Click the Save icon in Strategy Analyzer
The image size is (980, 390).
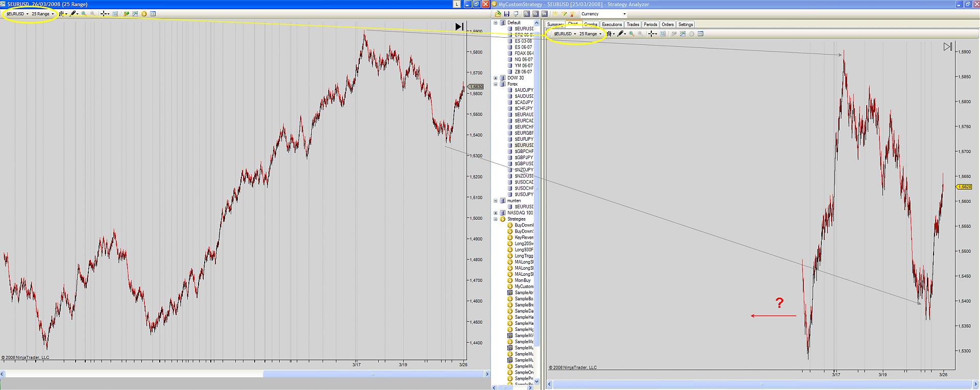(x=506, y=14)
